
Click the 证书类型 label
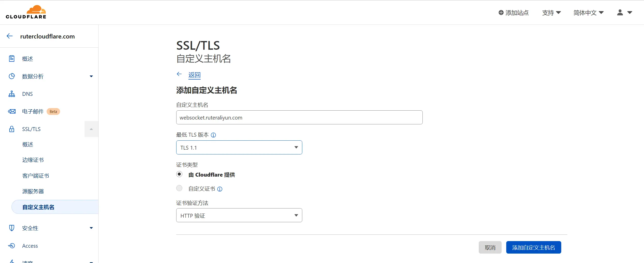187,165
